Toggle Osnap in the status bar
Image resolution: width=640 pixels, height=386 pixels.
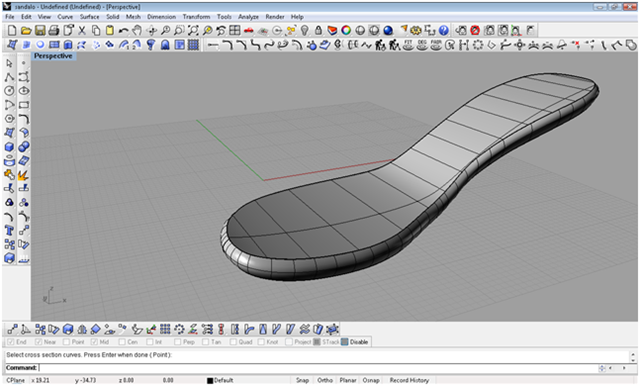[x=371, y=380]
